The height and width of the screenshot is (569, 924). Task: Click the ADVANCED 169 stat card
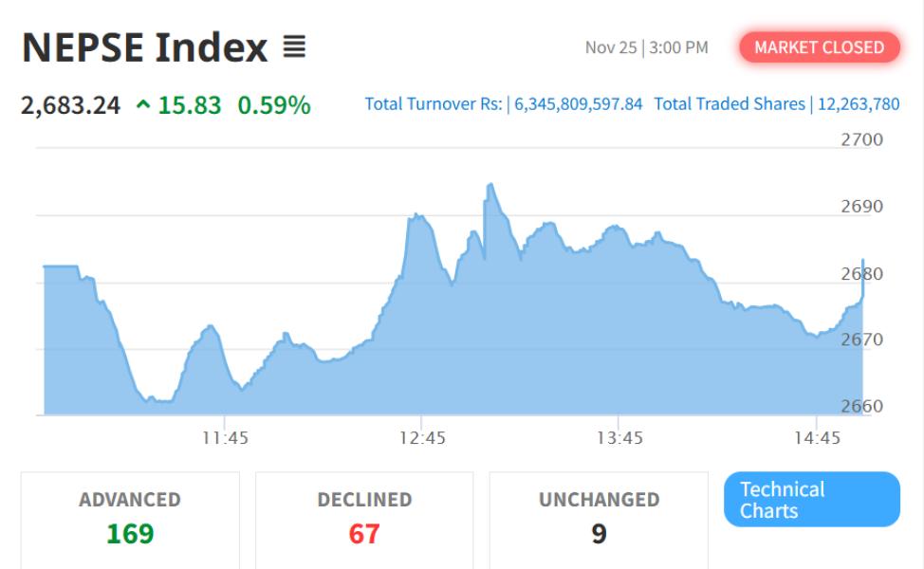click(x=130, y=519)
